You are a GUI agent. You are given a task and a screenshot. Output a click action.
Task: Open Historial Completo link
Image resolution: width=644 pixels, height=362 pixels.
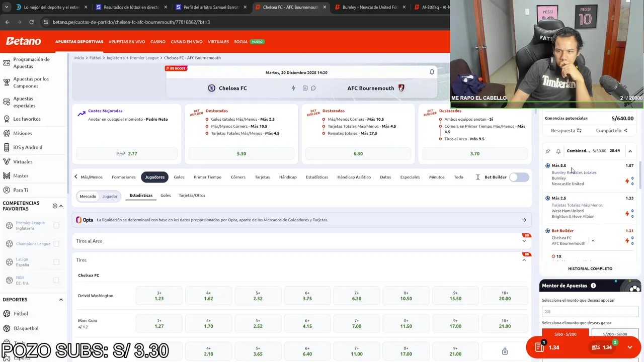[590, 268]
